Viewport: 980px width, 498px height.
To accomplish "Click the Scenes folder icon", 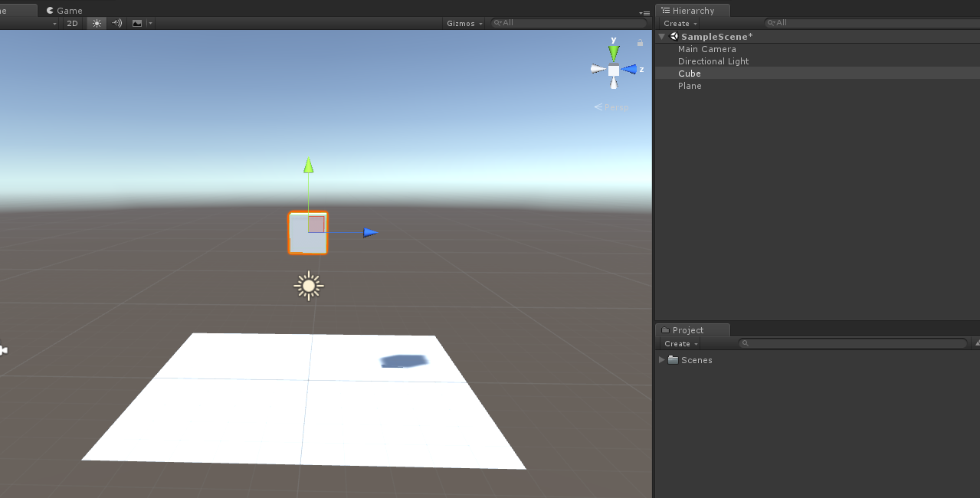I will pos(673,359).
